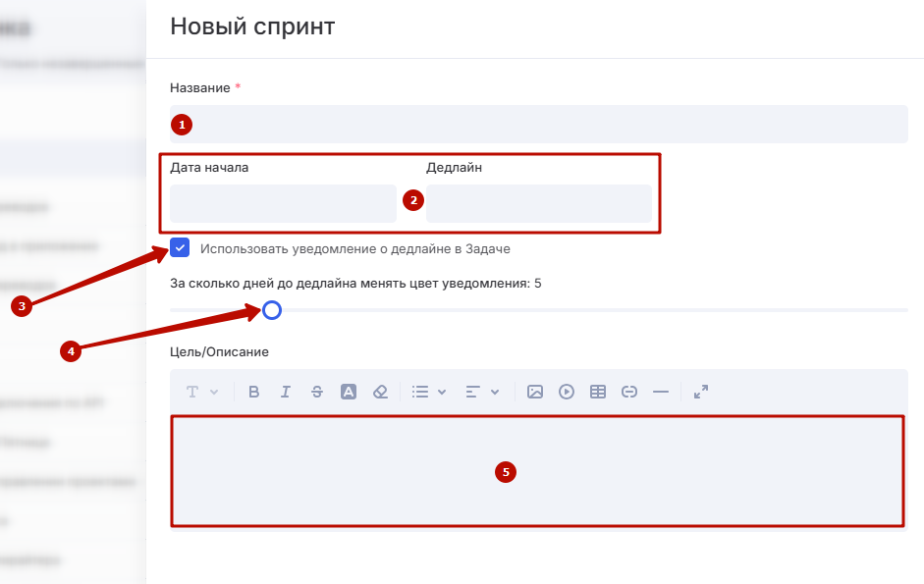Add a hyperlink with the link icon
This screenshot has width=924, height=584.
coord(629,392)
